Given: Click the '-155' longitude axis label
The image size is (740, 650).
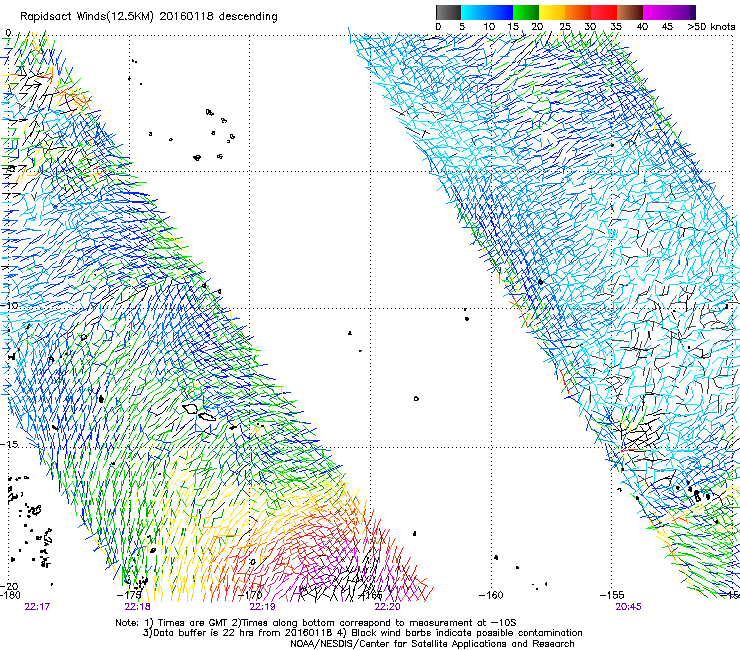Looking at the screenshot, I should (x=612, y=595).
